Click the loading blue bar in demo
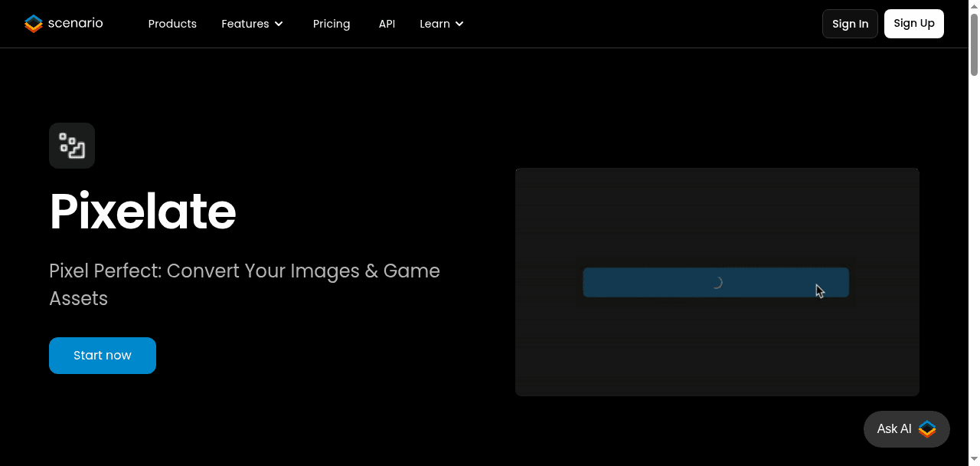 [x=716, y=282]
